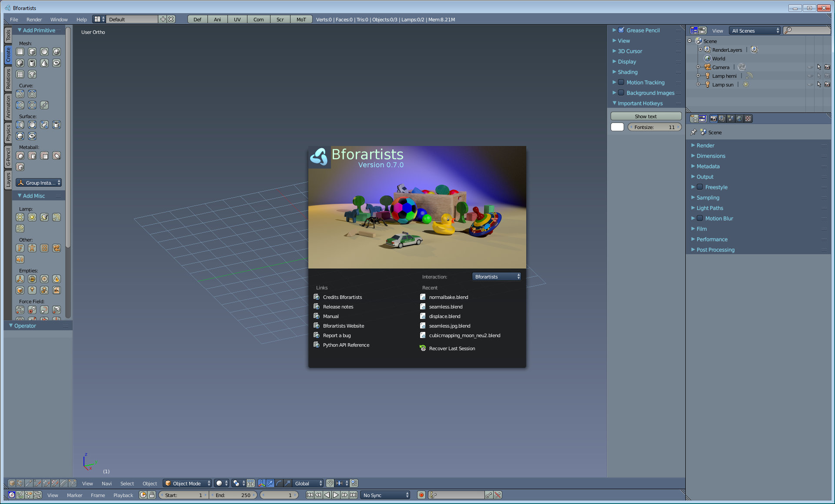This screenshot has width=835, height=504.
Task: Add a Bezier curve
Action: click(x=20, y=94)
